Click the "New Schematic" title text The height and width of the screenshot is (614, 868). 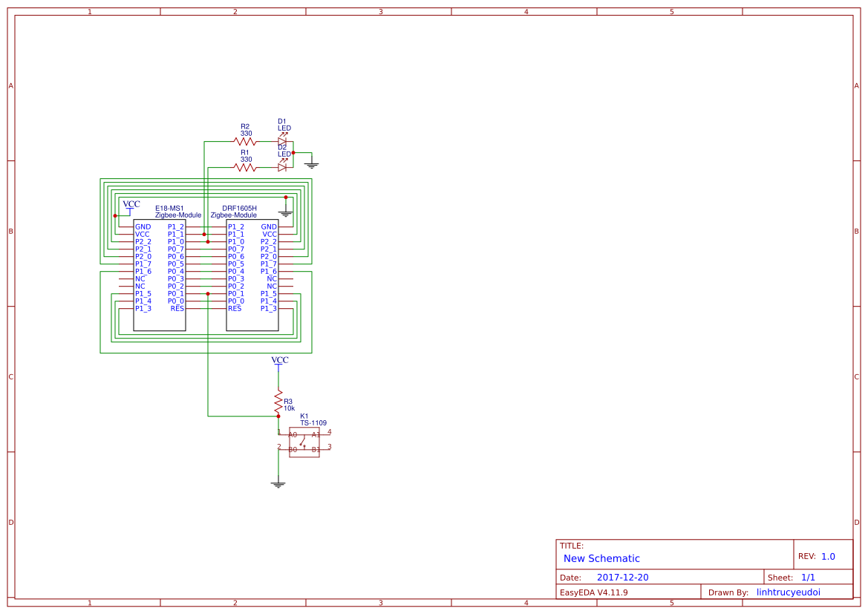coord(601,558)
